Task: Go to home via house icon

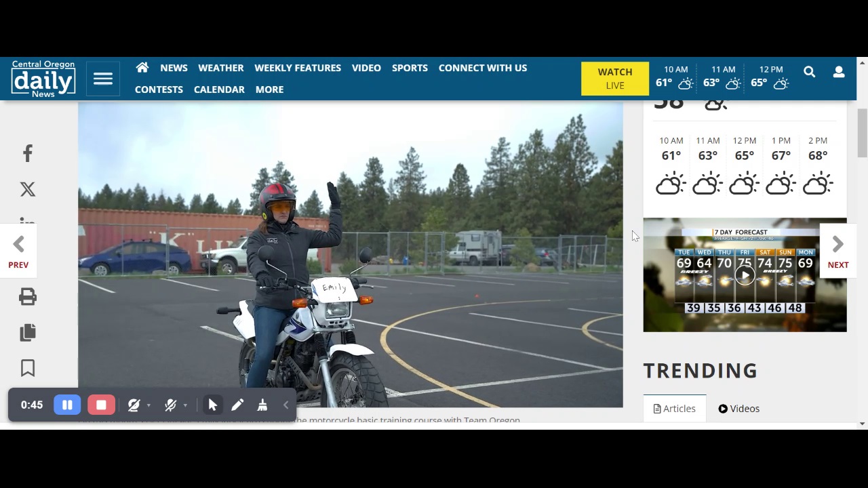Action: pyautogui.click(x=142, y=68)
